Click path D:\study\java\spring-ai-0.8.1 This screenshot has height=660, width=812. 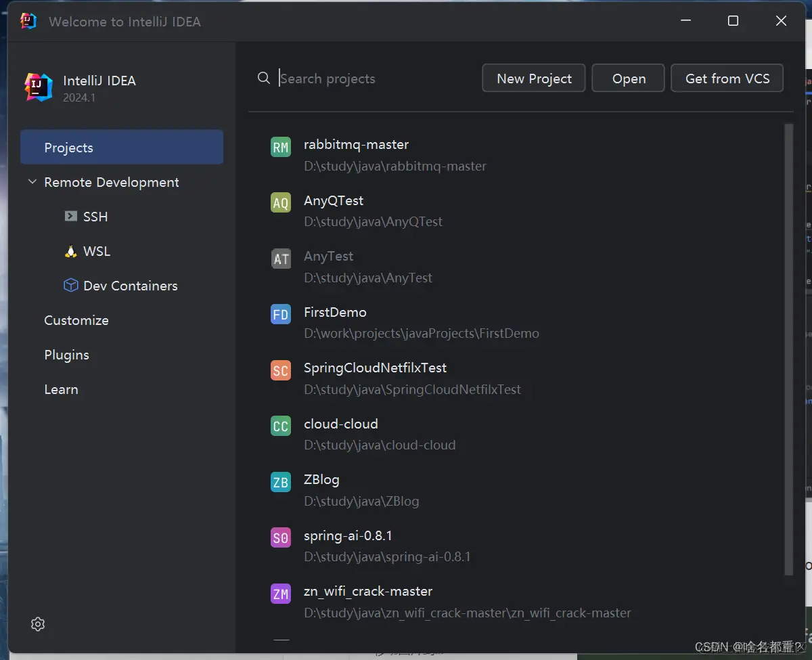click(387, 556)
